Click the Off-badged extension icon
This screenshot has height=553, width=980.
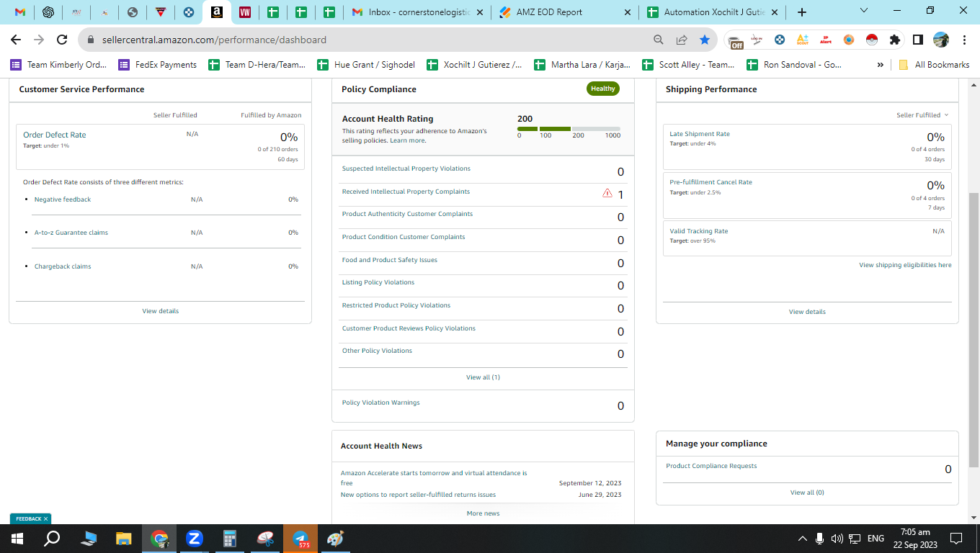pos(734,41)
